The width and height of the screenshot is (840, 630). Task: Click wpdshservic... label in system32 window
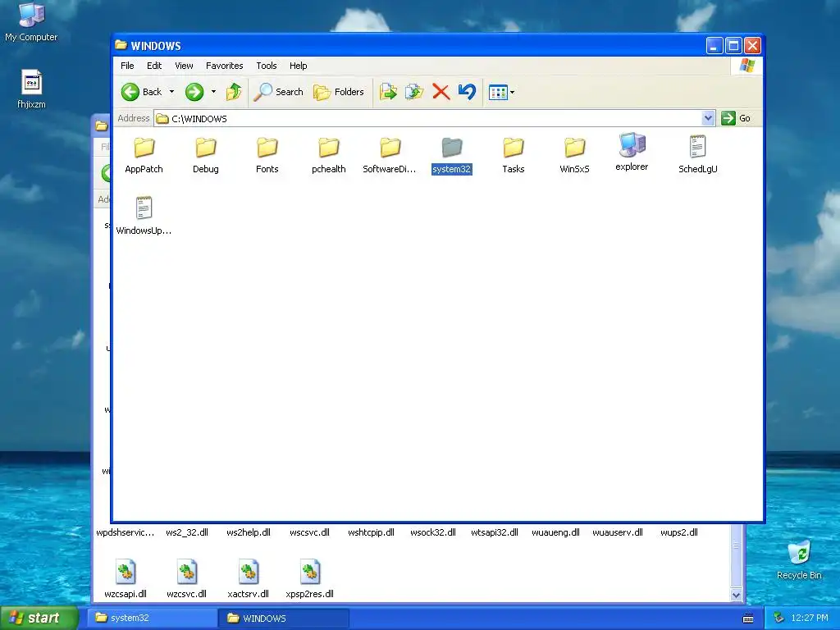coord(126,532)
